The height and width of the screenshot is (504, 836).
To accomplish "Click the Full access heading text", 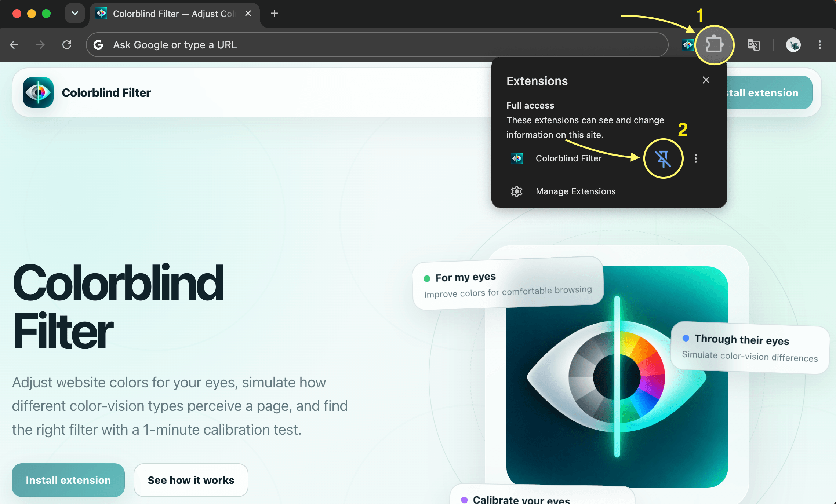I will point(530,106).
